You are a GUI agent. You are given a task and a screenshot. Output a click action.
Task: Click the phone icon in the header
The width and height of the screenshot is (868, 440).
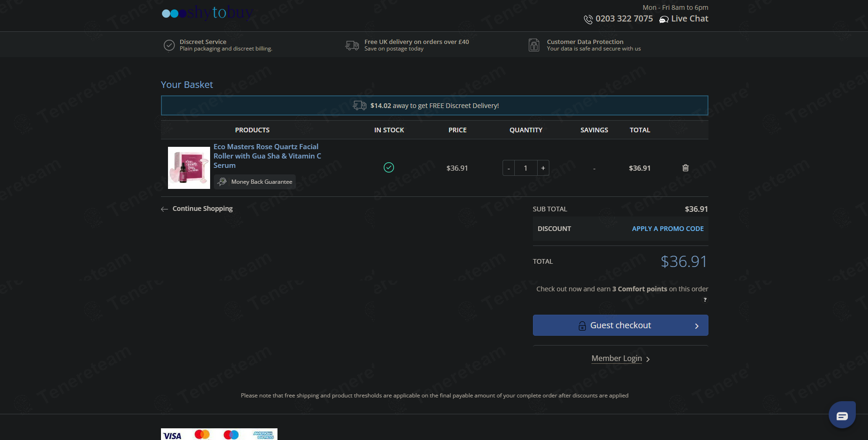pyautogui.click(x=588, y=19)
